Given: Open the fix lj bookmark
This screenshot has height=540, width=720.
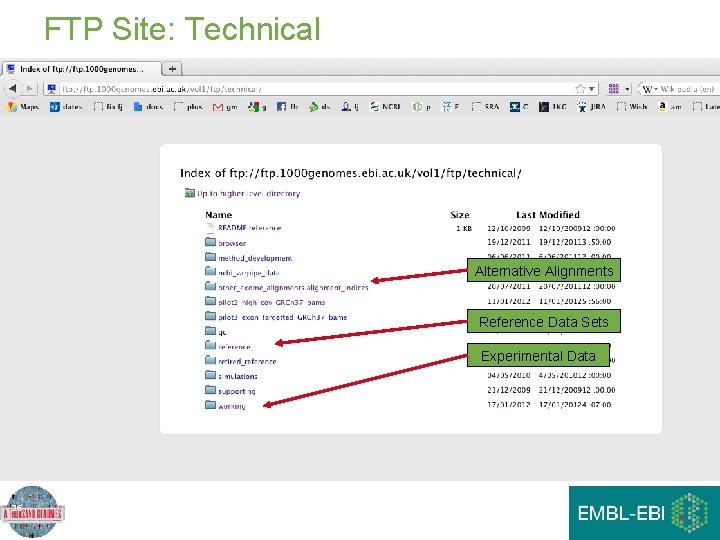Looking at the screenshot, I should click(108, 107).
